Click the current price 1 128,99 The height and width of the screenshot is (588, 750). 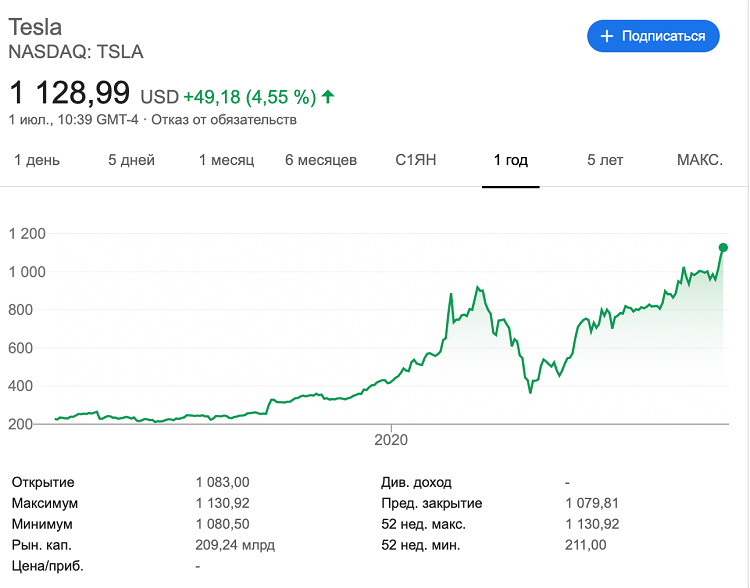70,94
